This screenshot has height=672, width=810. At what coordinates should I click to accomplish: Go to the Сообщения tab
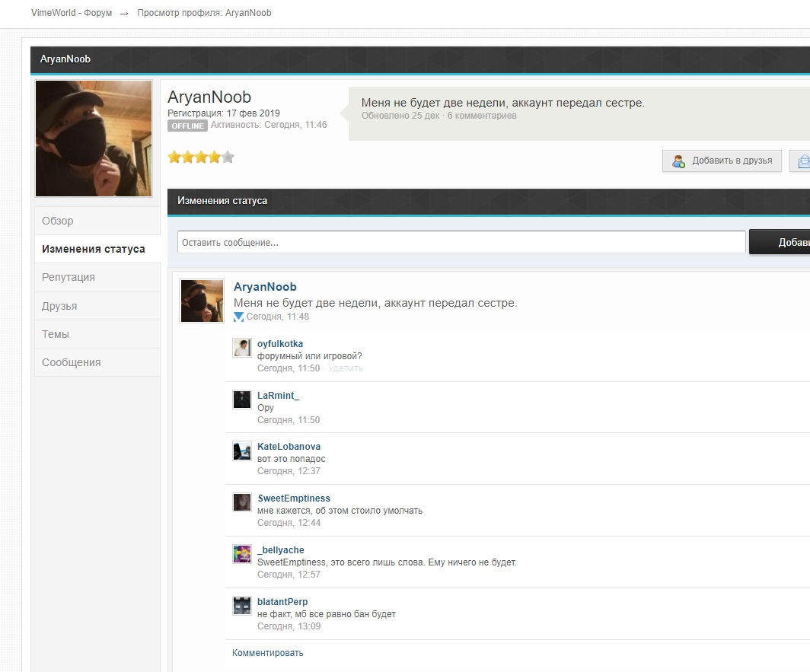click(x=72, y=362)
